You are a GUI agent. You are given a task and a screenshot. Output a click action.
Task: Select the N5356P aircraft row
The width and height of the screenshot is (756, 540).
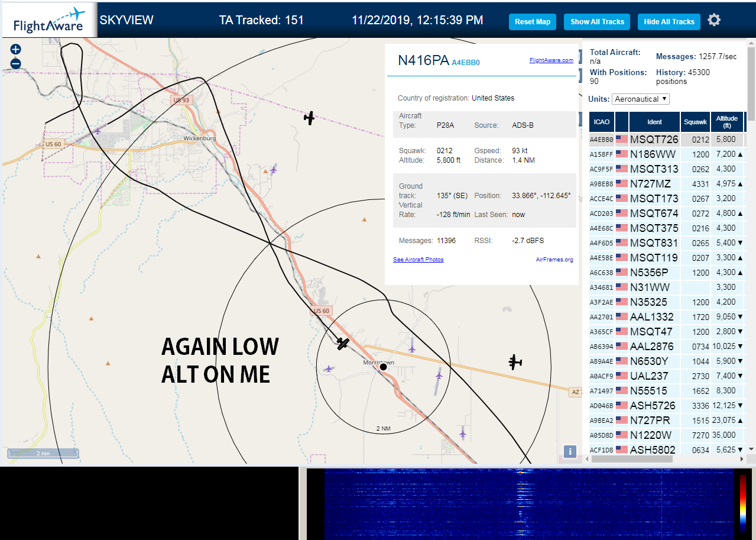[666, 273]
